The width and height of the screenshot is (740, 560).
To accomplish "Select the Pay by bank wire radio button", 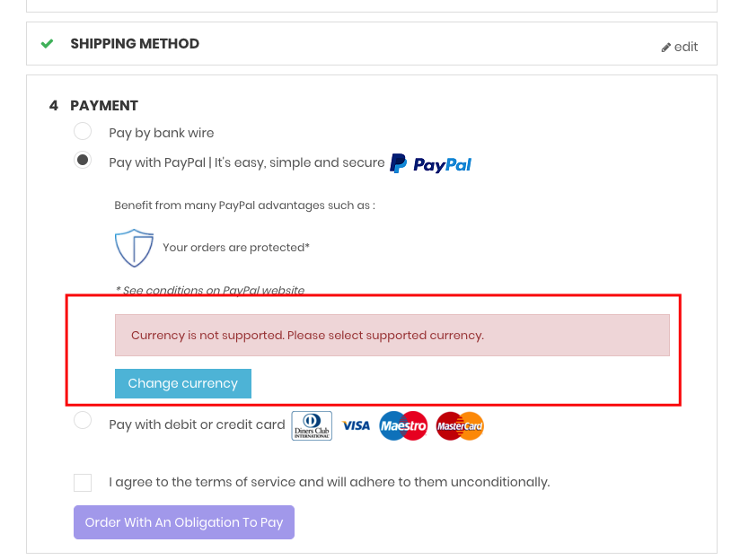I will coord(83,132).
